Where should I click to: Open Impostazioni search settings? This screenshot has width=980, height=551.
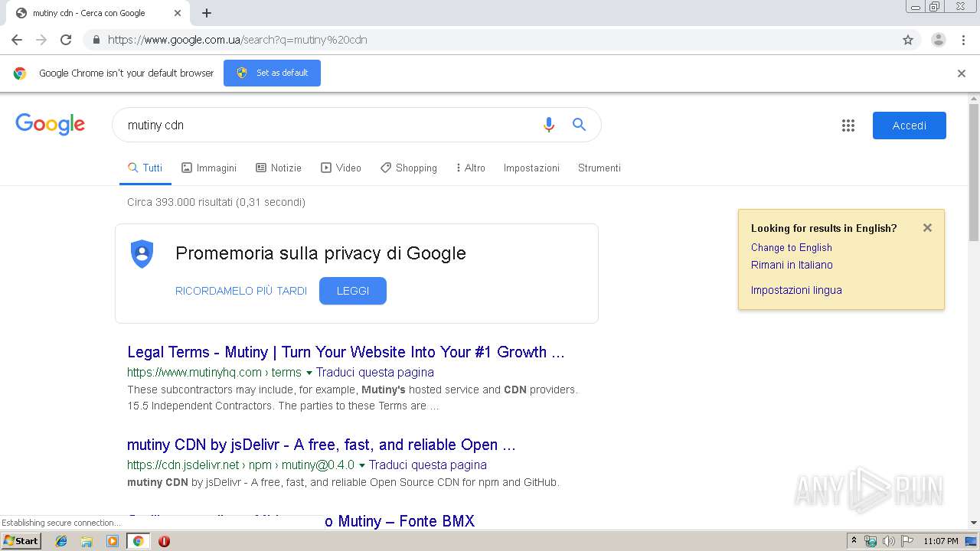pos(531,168)
